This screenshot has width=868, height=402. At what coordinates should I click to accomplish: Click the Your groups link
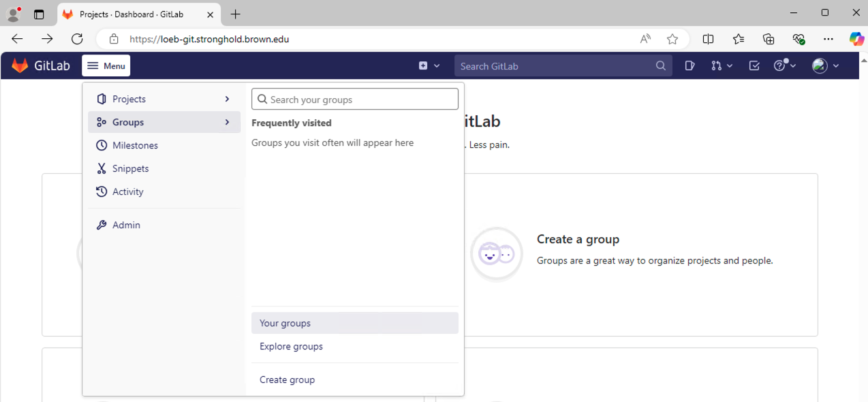point(285,323)
